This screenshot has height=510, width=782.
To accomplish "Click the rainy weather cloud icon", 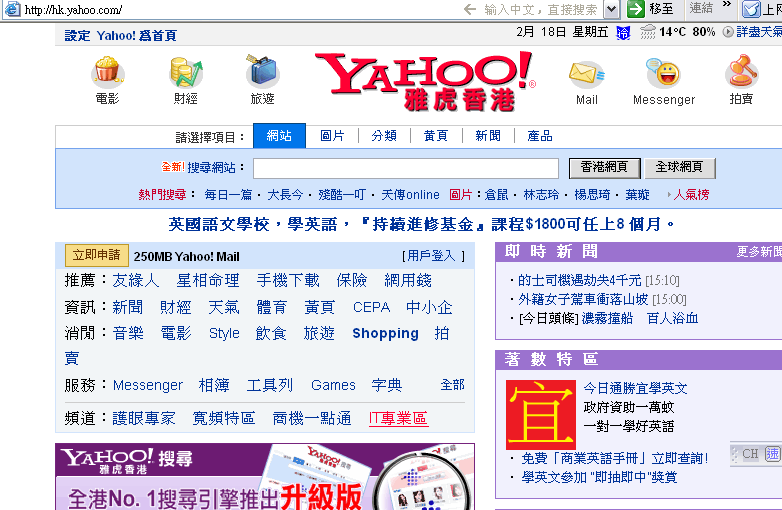I will pos(647,32).
